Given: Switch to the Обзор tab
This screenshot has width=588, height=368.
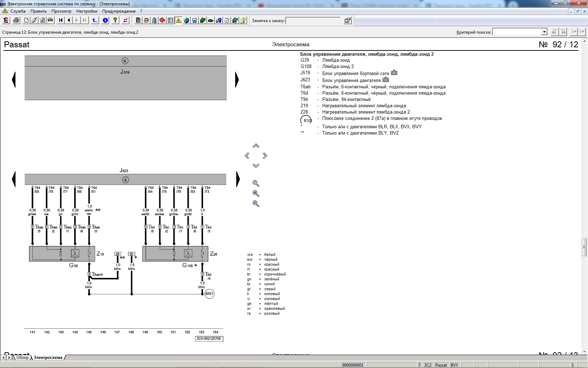Looking at the screenshot, I should tap(22, 357).
